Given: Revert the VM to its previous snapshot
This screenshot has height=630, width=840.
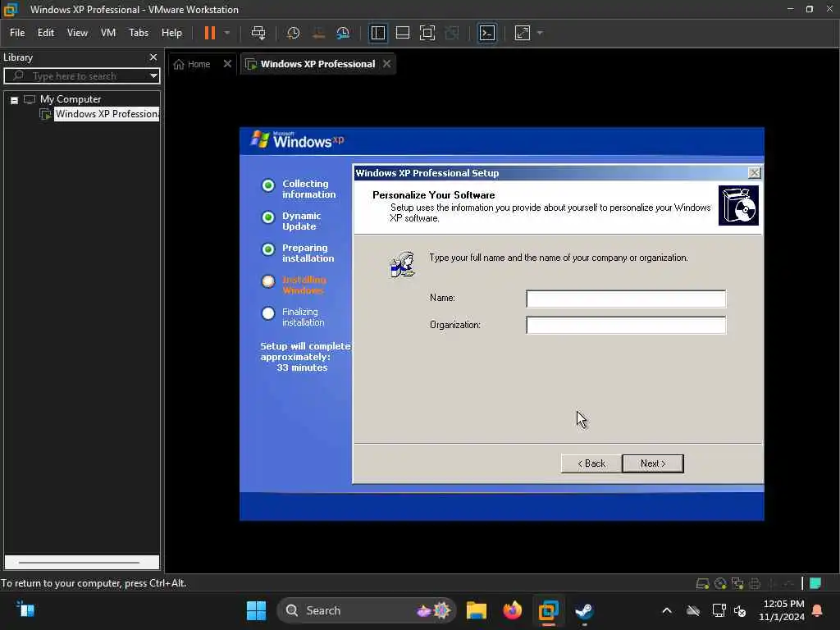Looking at the screenshot, I should [x=318, y=33].
